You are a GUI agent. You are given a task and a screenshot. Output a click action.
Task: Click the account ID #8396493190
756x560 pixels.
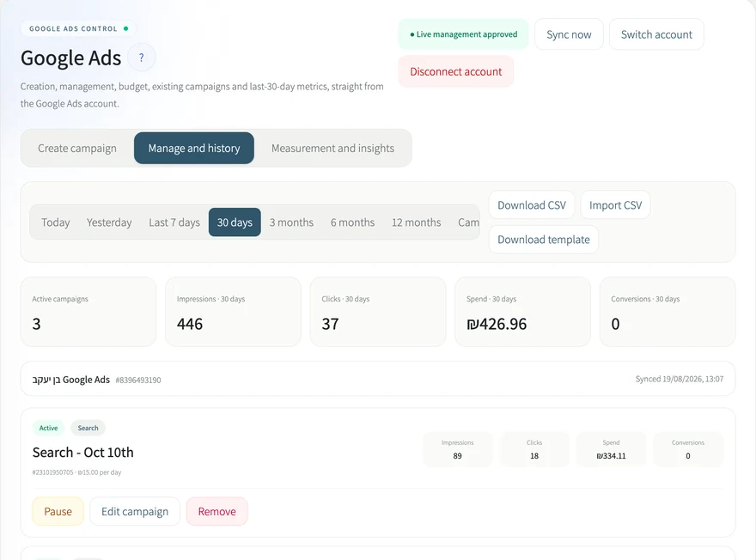pyautogui.click(x=138, y=380)
